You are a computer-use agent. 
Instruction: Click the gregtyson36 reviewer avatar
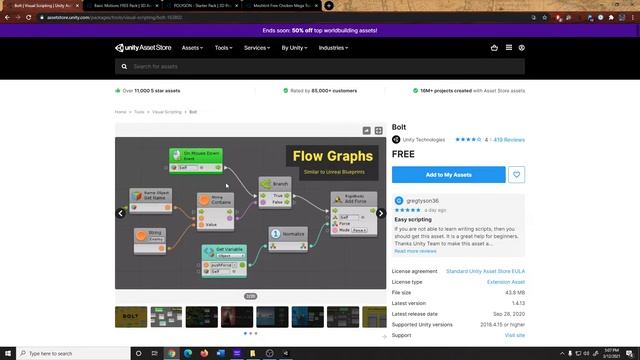click(x=399, y=200)
